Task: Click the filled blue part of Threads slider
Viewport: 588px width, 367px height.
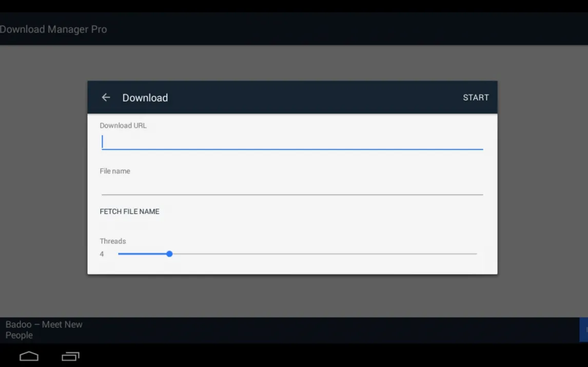Action: 144,254
